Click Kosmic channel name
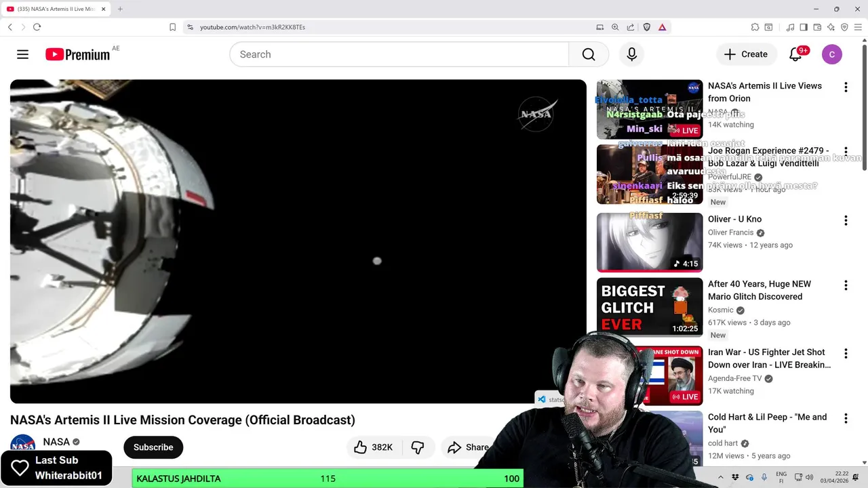 721,310
